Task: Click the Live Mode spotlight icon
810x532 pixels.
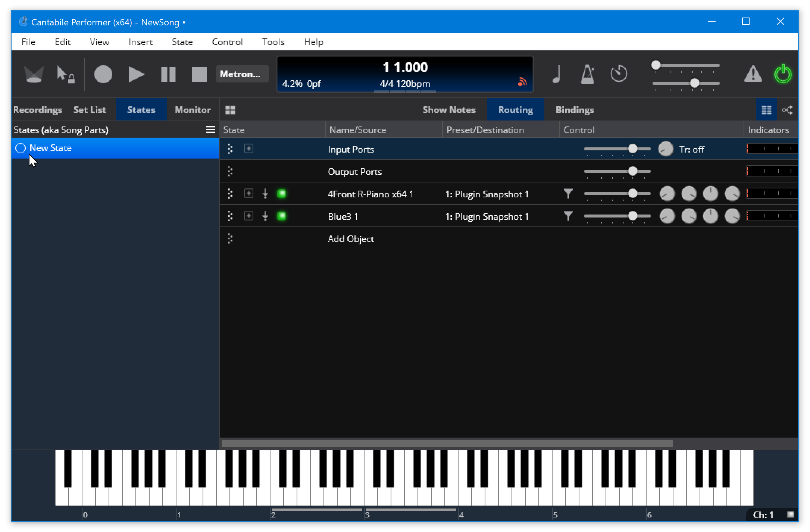Action: pos(34,74)
